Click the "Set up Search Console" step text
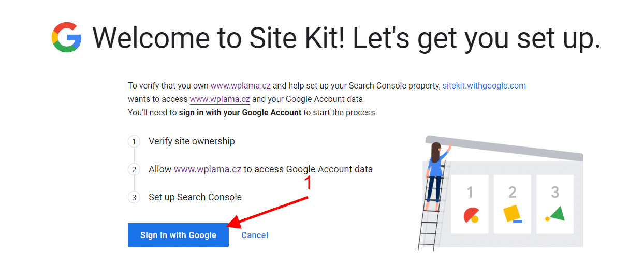This screenshot has height=265, width=644. click(x=195, y=197)
